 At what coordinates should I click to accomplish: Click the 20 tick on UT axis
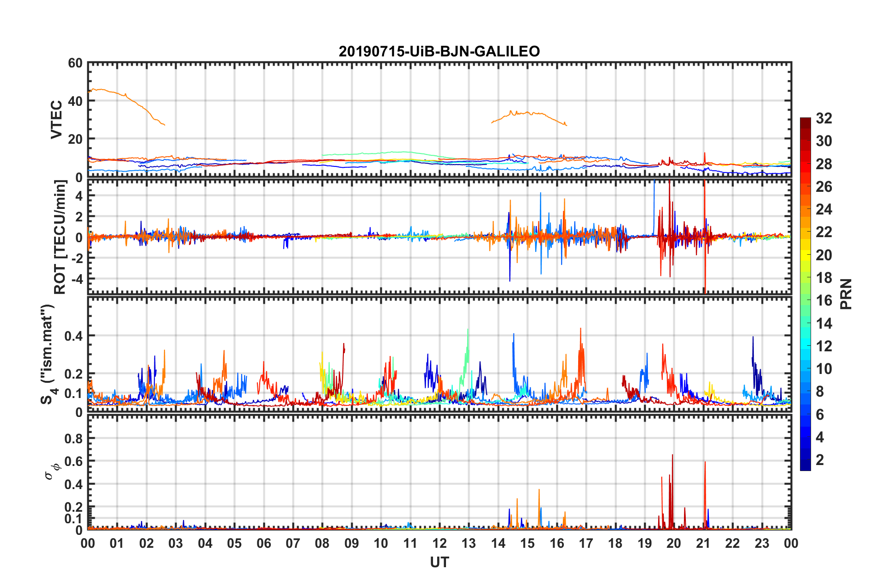(x=674, y=543)
